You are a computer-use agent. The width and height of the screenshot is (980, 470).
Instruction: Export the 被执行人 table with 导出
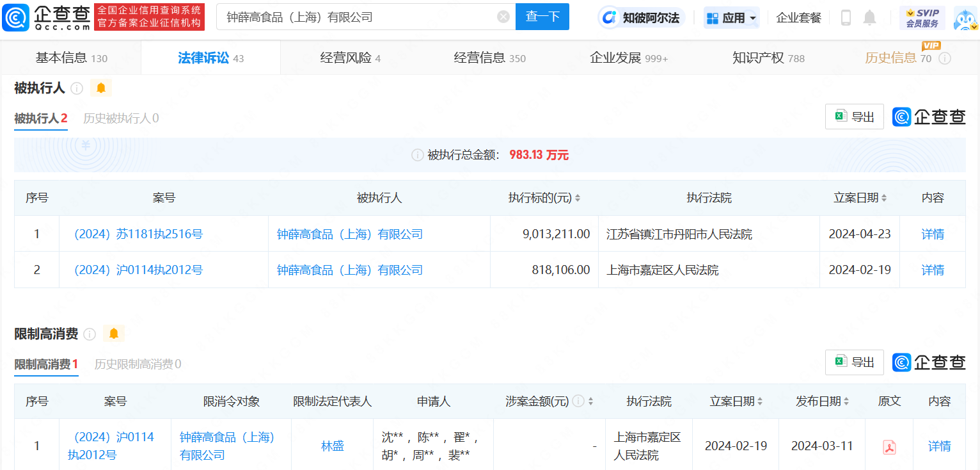854,117
